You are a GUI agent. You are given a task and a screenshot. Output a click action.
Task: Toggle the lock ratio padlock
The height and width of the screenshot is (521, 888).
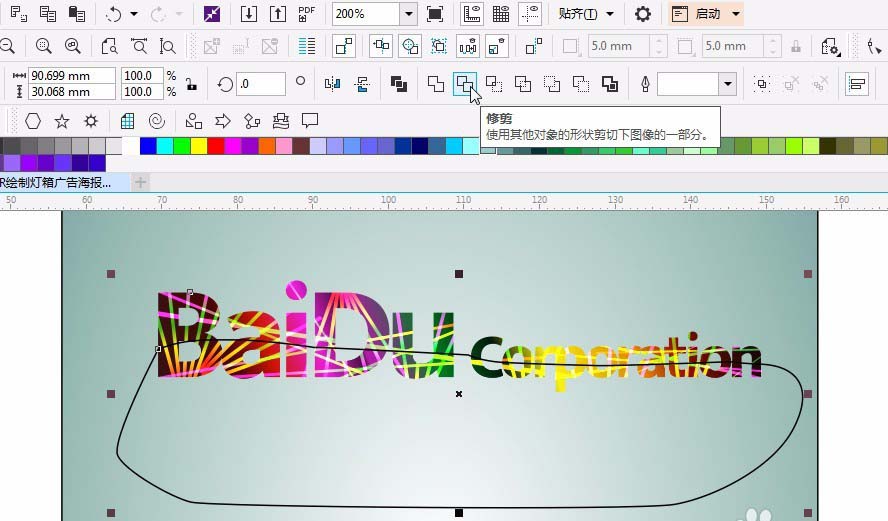pyautogui.click(x=191, y=84)
